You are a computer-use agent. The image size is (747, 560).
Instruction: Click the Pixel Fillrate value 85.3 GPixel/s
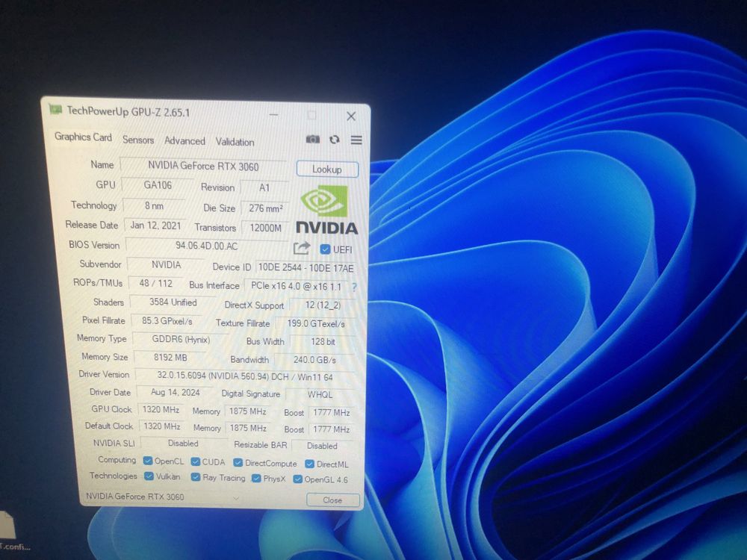167,321
